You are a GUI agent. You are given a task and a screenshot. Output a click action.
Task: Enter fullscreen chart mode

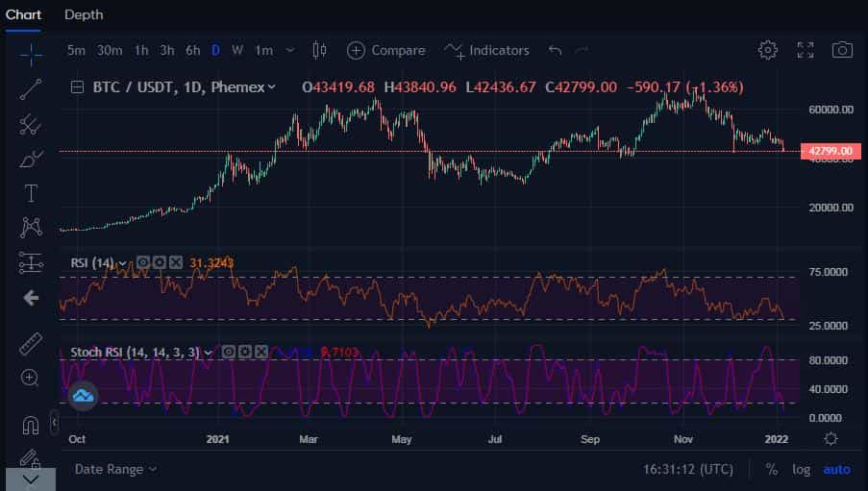(805, 50)
